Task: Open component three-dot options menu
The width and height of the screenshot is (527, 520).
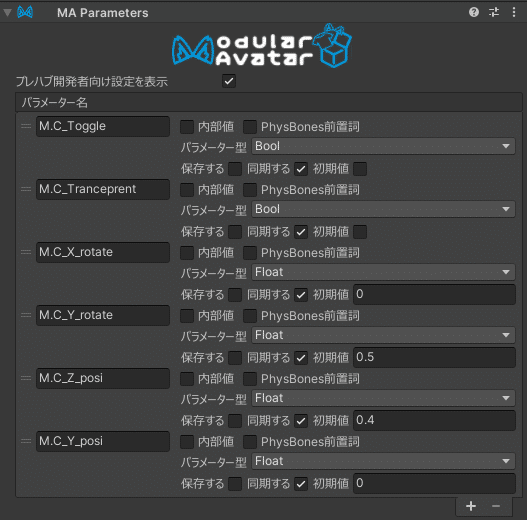Action: click(x=514, y=12)
